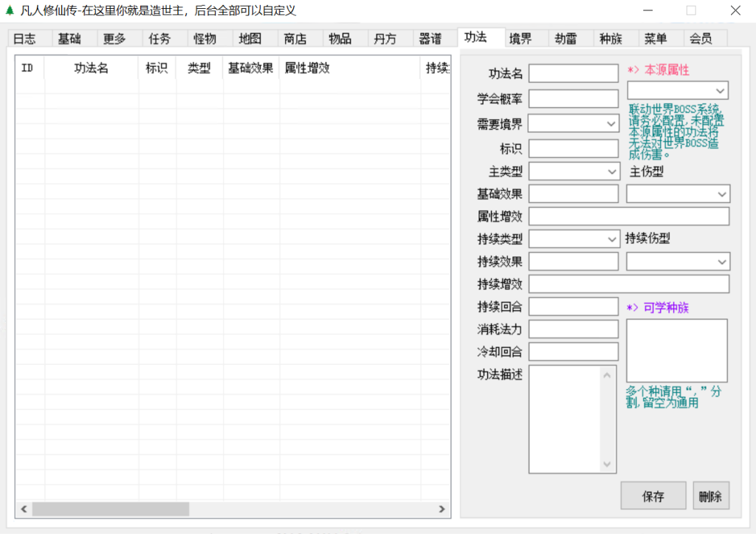This screenshot has width=756, height=534.
Task: Click the 属性增效 input field
Action: tap(628, 216)
